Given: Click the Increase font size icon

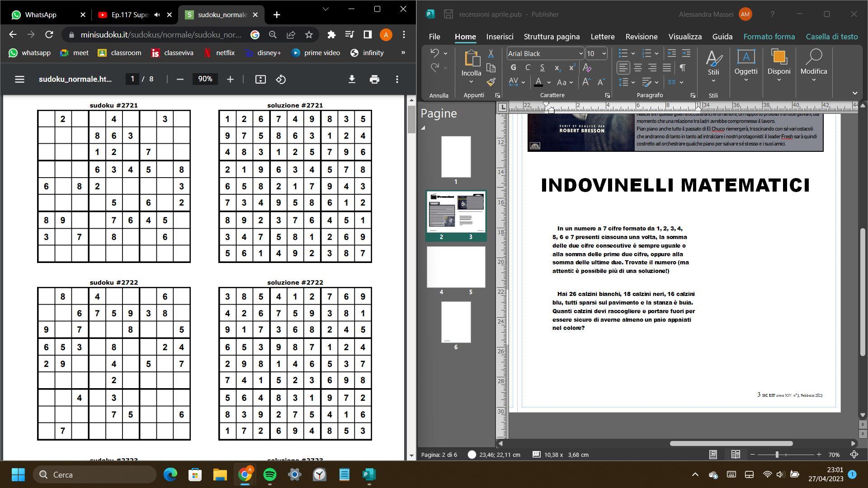Looking at the screenshot, I should (x=586, y=82).
